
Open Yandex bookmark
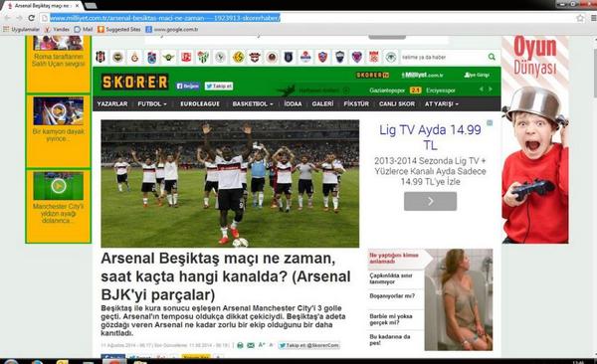coord(57,29)
